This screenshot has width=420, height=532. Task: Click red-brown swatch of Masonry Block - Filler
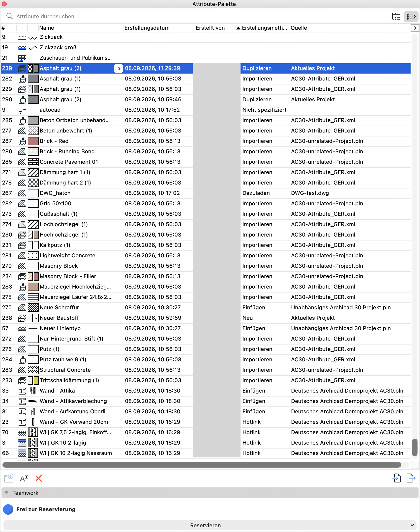coord(36,276)
